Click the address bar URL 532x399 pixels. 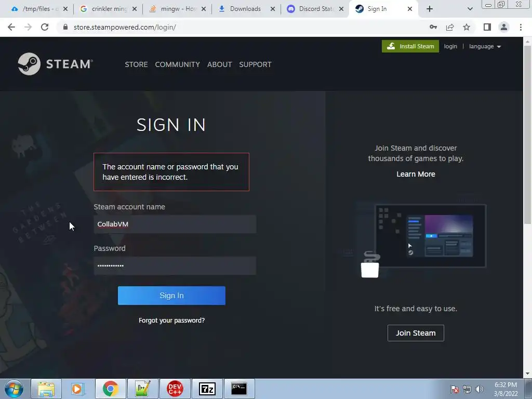[125, 27]
